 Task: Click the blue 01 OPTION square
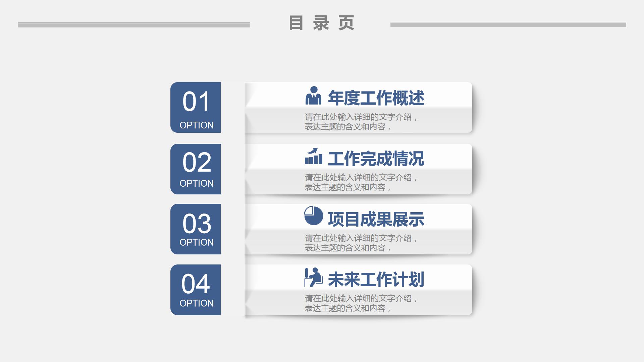point(196,108)
